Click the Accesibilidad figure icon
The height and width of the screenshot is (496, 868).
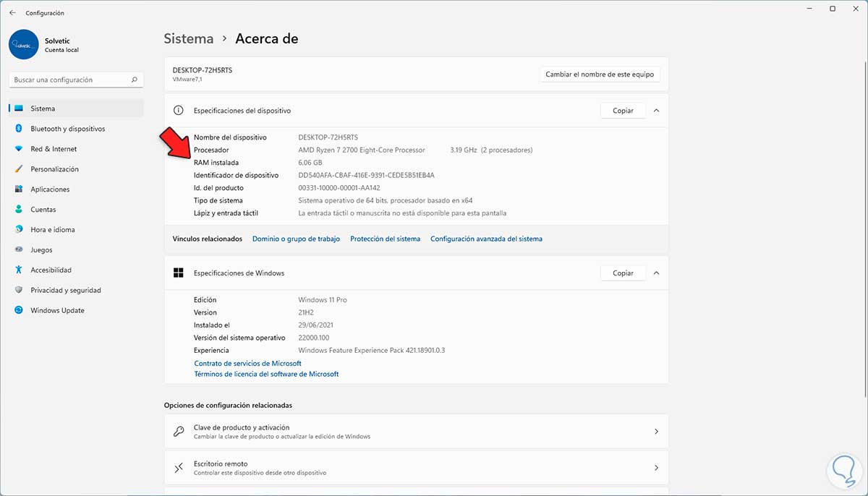[19, 270]
